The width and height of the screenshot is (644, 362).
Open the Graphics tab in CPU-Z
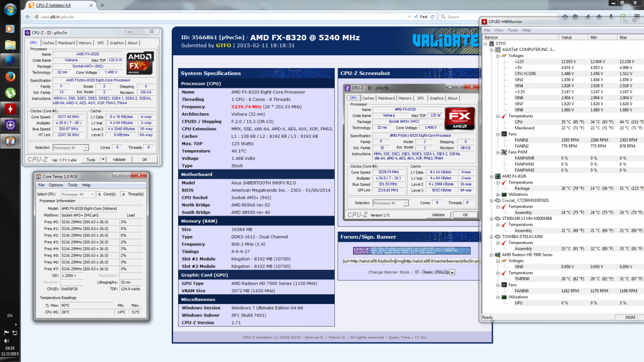click(116, 43)
